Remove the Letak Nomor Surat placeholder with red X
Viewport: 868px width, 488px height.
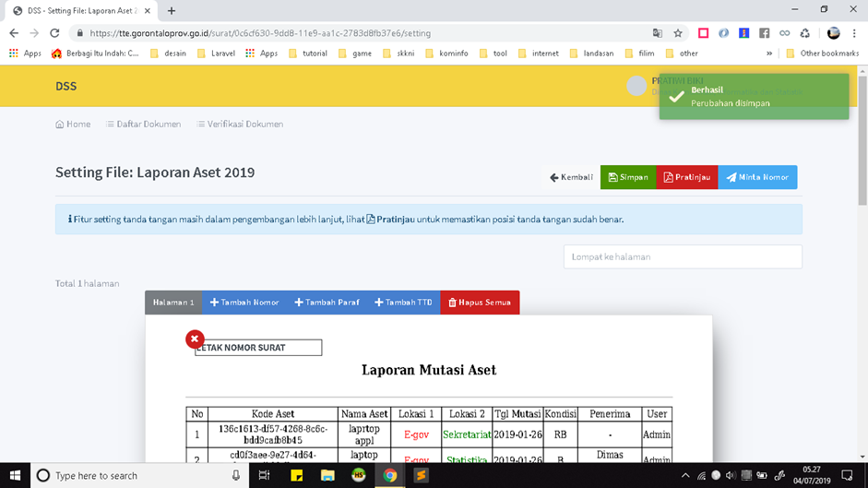195,339
